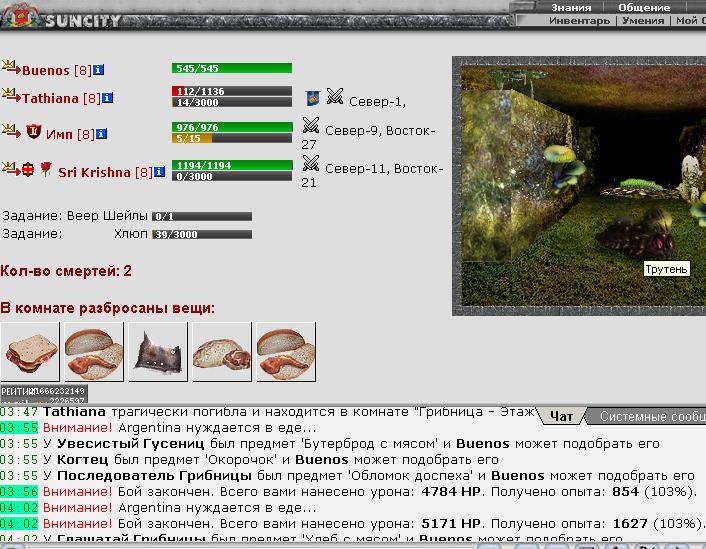Screen dimensions: 706x549
Task: Click Когтец name in the chat log
Action: (x=82, y=460)
